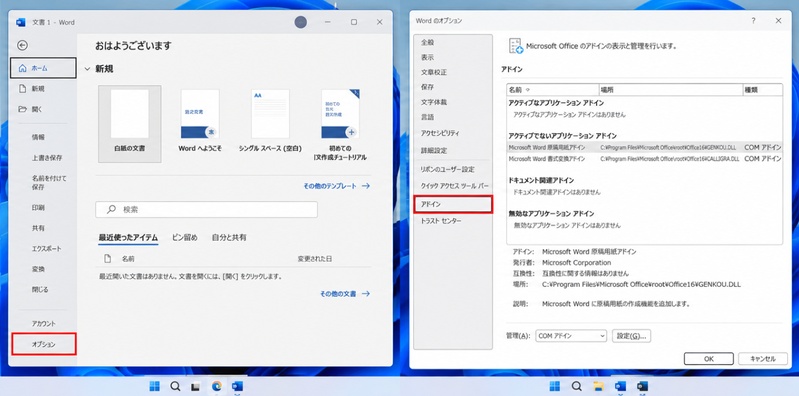Open the 管理 COM アドイン dropdown
The image size is (799, 396).
click(571, 336)
